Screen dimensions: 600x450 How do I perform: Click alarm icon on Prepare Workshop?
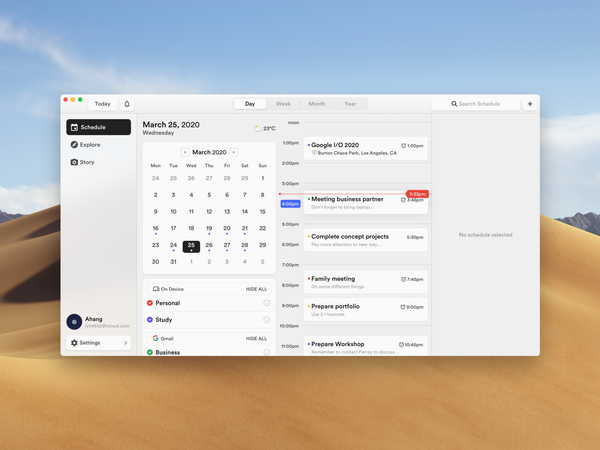pyautogui.click(x=401, y=345)
